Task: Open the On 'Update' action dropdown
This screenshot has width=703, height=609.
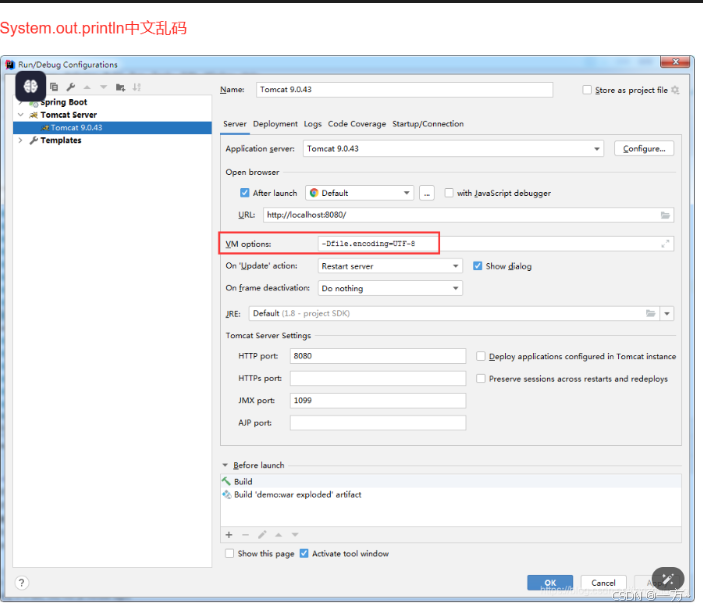Action: pyautogui.click(x=390, y=266)
